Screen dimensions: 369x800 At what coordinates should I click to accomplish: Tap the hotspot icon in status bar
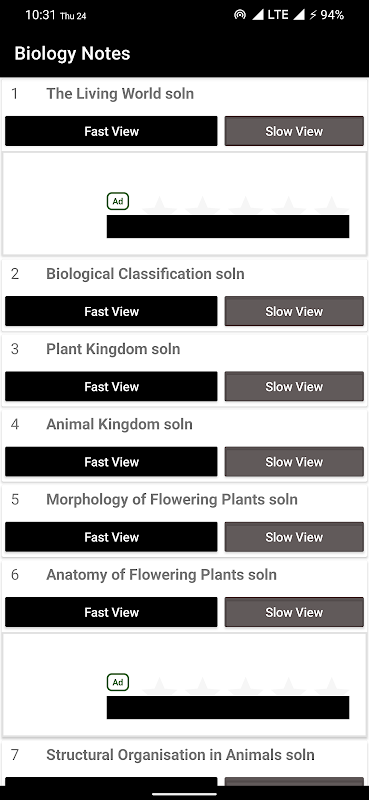[239, 15]
